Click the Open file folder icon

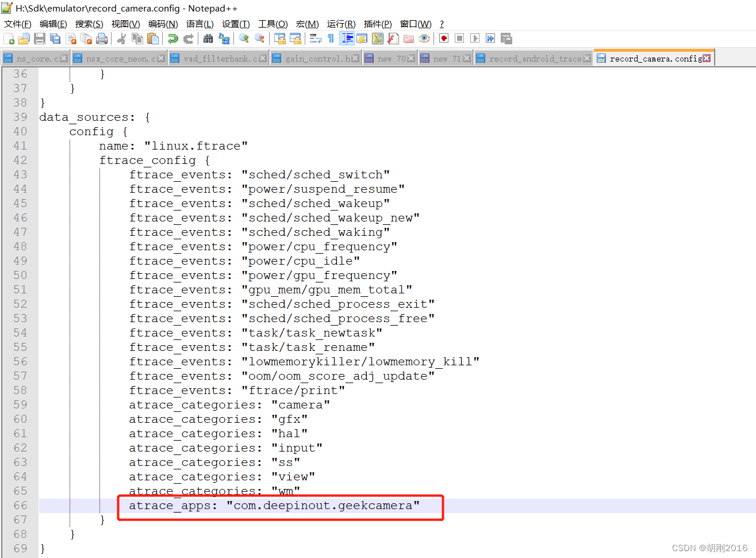point(24,39)
